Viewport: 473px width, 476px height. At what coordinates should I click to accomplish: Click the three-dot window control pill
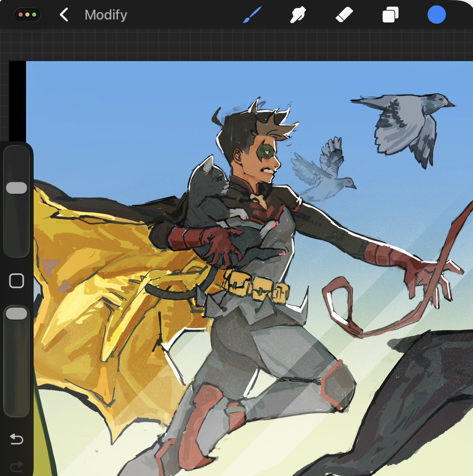coord(27,15)
